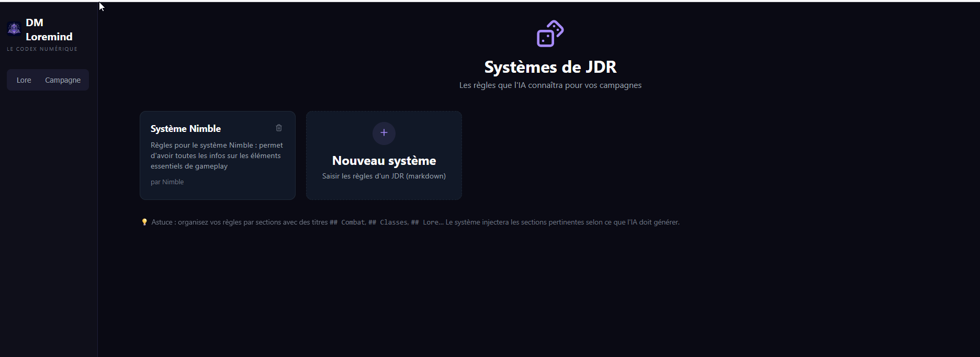Click the purple dice icon above title

(x=550, y=34)
